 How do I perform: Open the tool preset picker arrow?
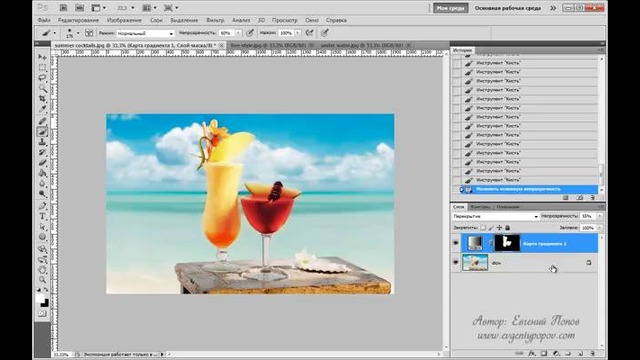pos(55,33)
